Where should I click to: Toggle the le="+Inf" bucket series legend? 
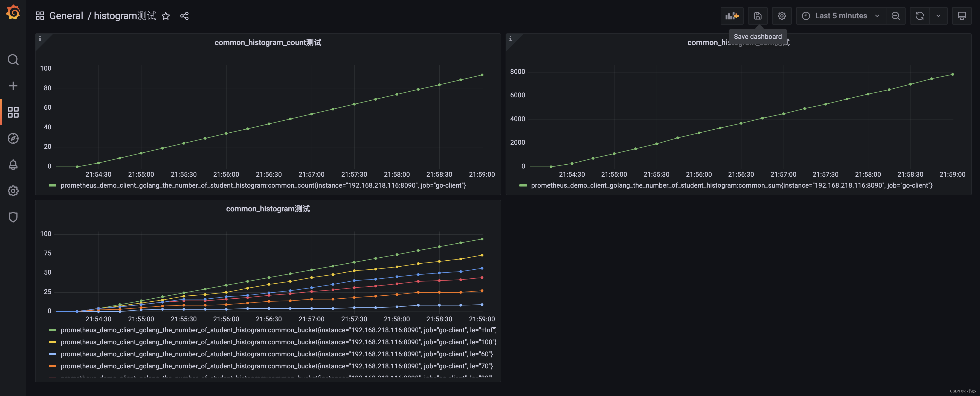(278, 330)
